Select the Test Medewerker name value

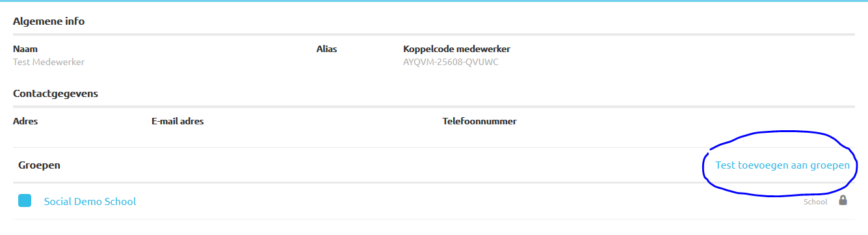(x=49, y=62)
